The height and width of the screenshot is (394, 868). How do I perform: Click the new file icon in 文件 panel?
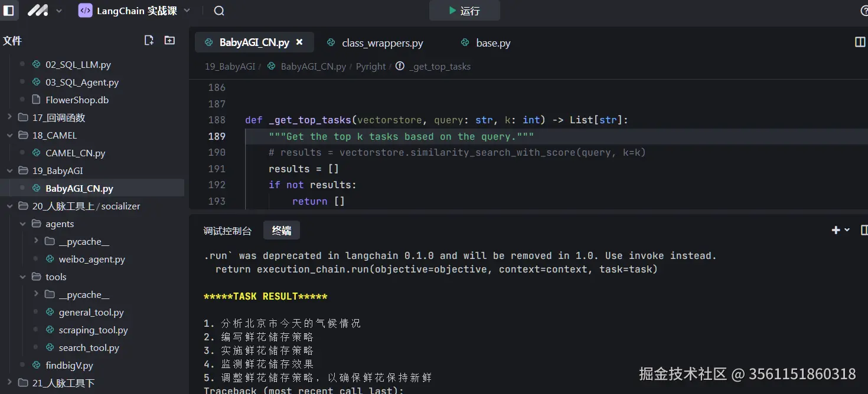149,40
